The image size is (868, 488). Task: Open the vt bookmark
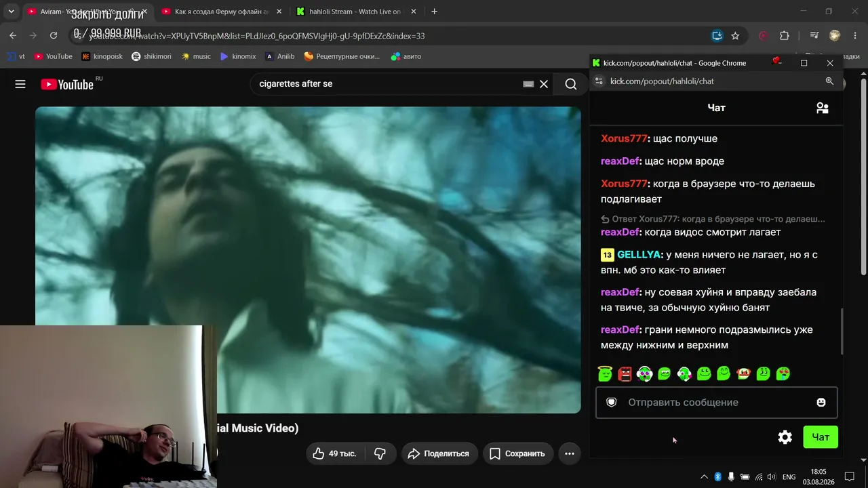[x=16, y=57]
